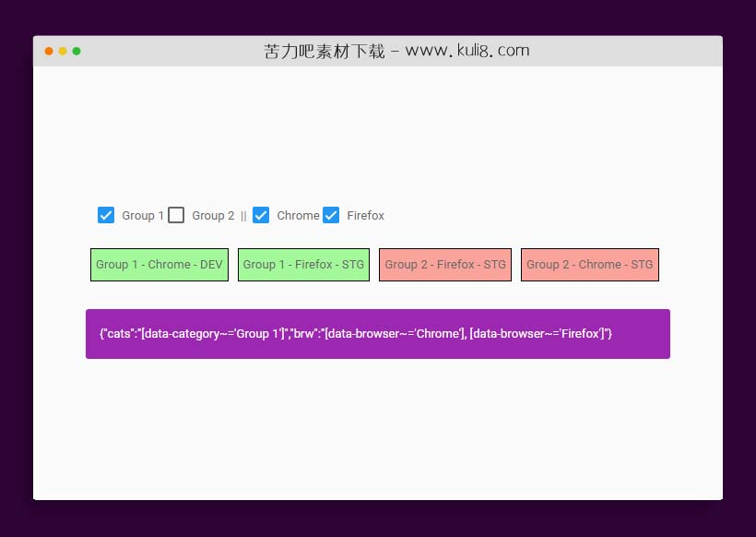Click the purple filter query output bar
Screen dimensions: 756x537
tap(378, 333)
